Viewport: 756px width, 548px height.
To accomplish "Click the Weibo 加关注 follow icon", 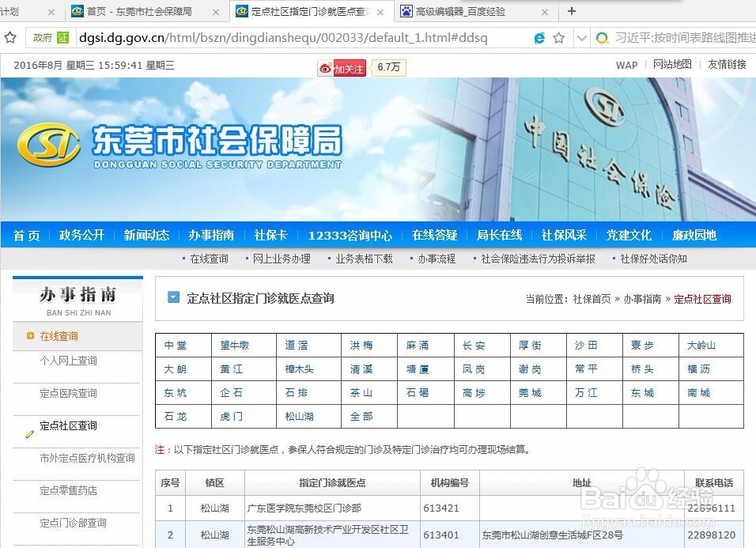I will [325, 69].
